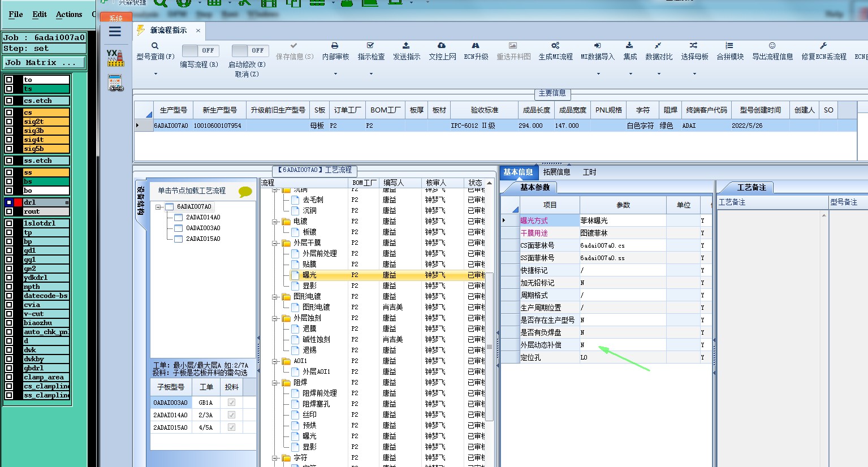The height and width of the screenshot is (467, 868).
Task: Click the 数据对比 compare icon
Action: point(658,45)
